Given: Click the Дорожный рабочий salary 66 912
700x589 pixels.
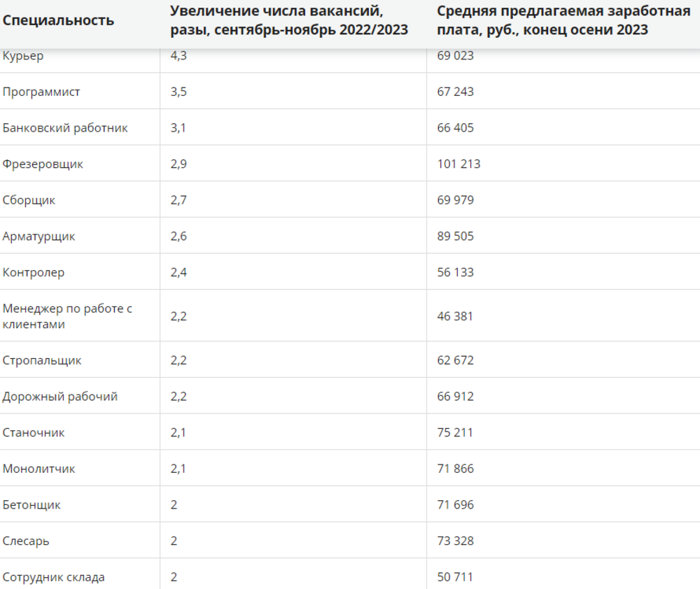Looking at the screenshot, I should [x=455, y=396].
